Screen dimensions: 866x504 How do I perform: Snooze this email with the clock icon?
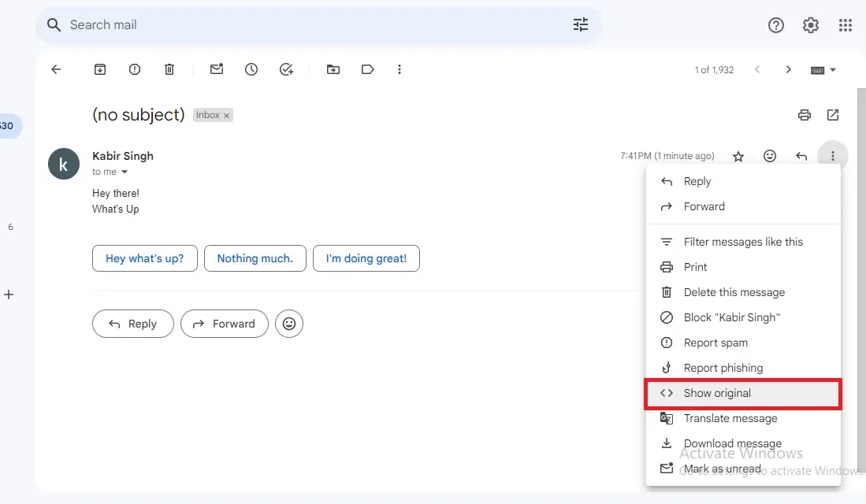click(251, 69)
